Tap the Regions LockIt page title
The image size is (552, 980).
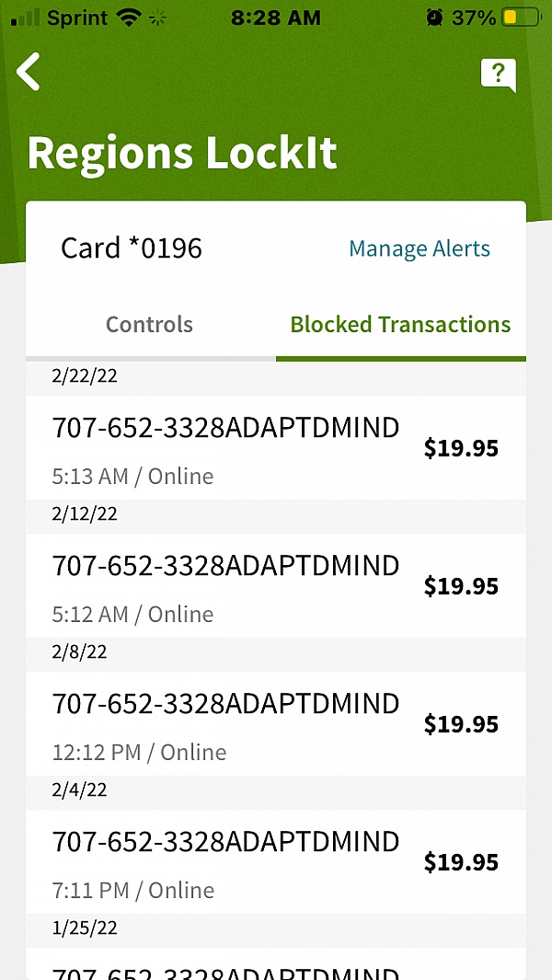tap(182, 154)
